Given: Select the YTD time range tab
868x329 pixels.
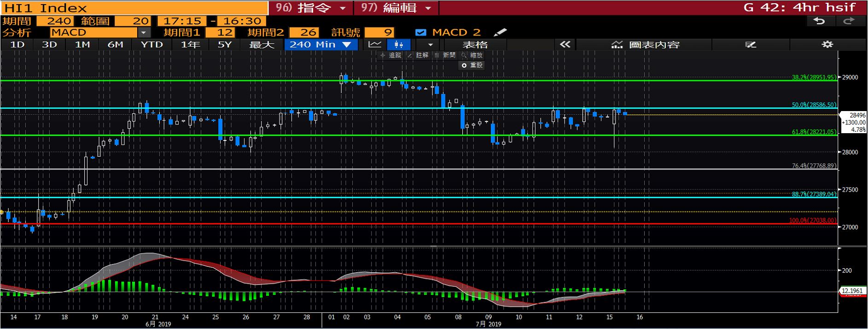Looking at the screenshot, I should (151, 44).
